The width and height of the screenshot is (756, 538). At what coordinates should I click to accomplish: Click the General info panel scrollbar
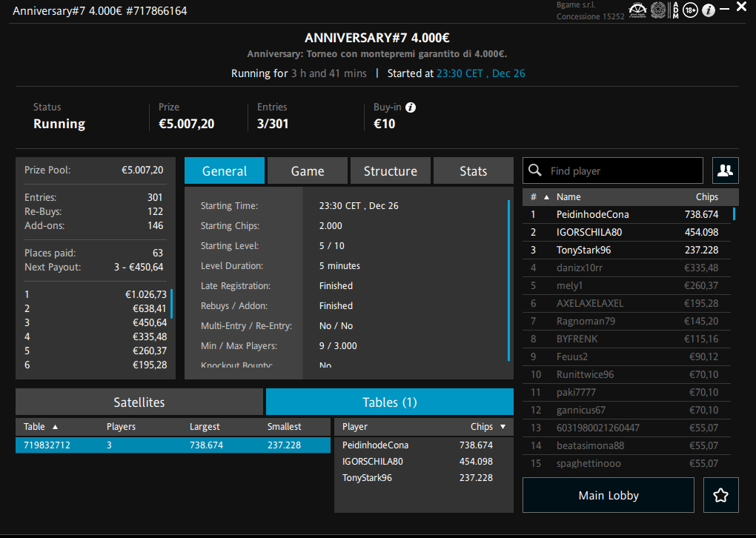coord(508,281)
